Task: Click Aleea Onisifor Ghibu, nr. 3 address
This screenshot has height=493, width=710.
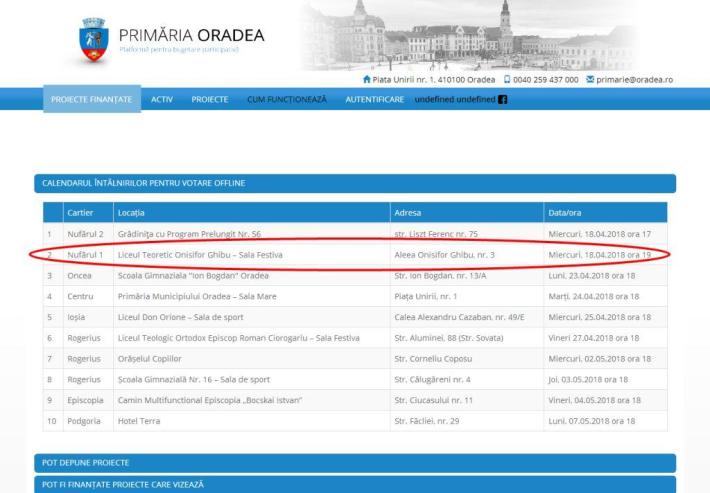Action: click(445, 255)
